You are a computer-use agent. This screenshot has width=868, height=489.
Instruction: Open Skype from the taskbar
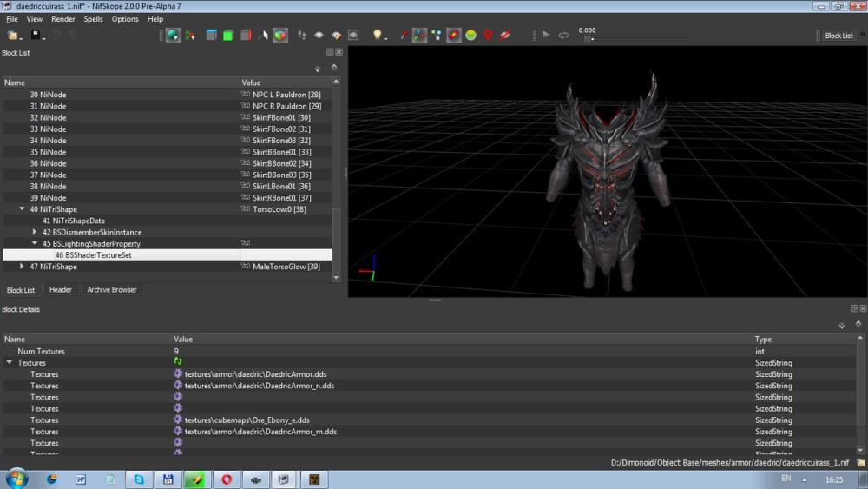[x=139, y=479]
